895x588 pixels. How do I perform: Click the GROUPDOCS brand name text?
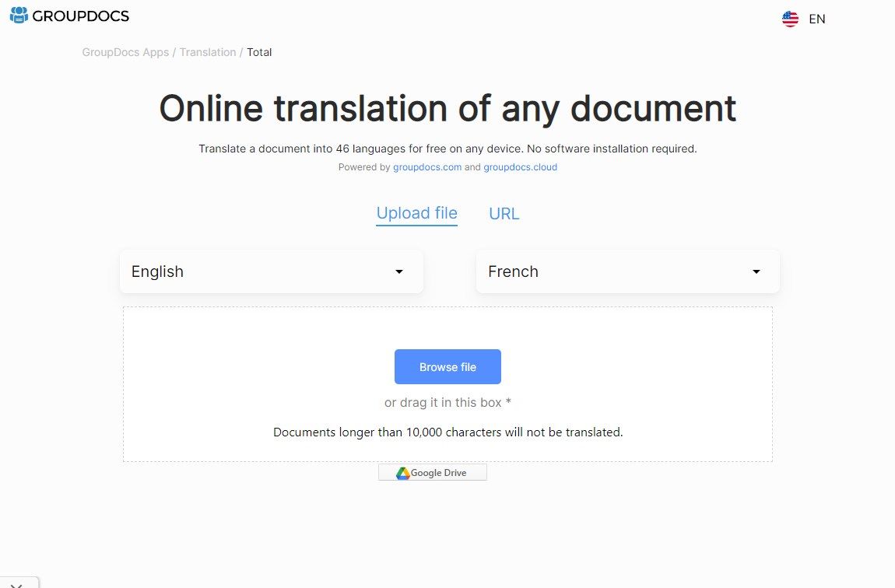tap(80, 16)
